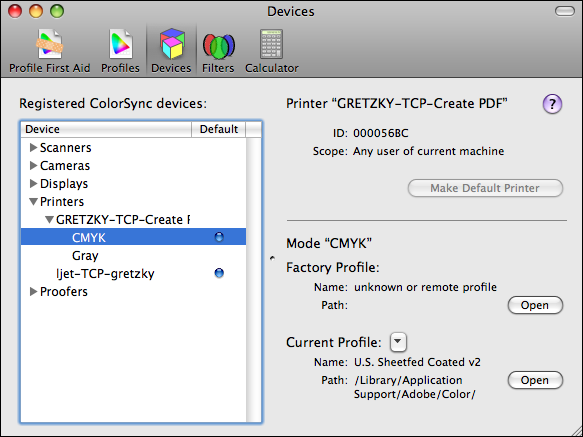Switch to the Profiles pane
The height and width of the screenshot is (437, 583).
120,51
